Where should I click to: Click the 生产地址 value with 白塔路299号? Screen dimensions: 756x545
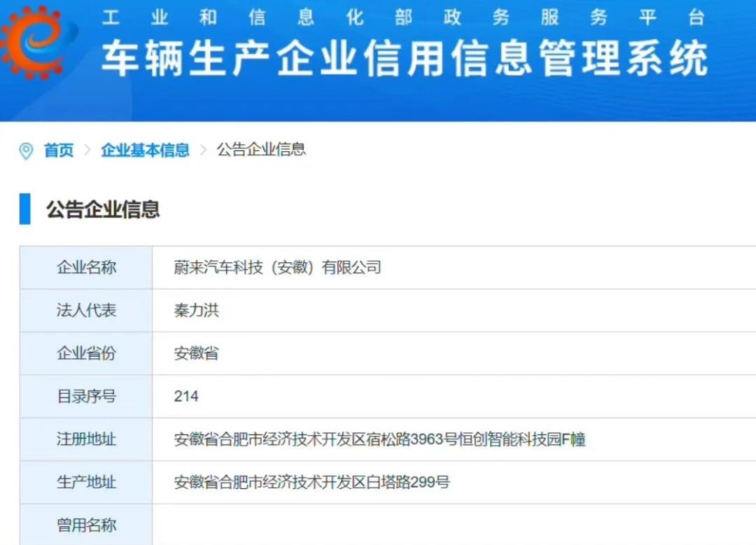[x=311, y=483]
